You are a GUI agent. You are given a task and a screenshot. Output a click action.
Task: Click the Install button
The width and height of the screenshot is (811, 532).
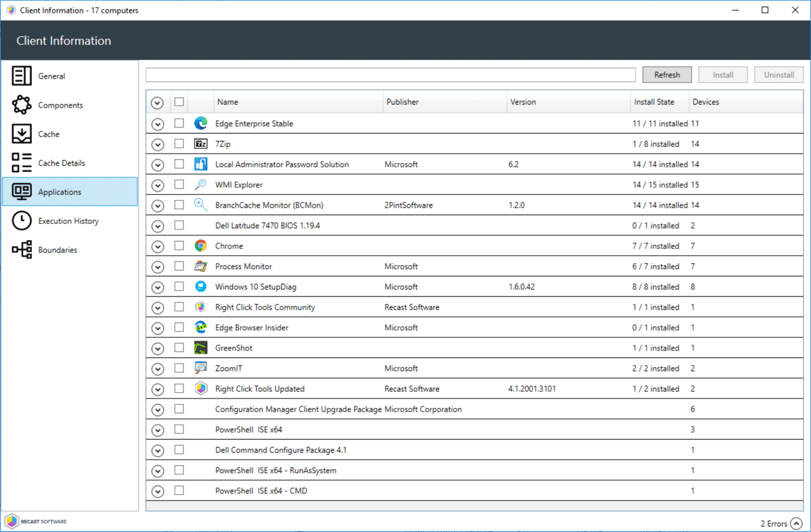pos(723,75)
